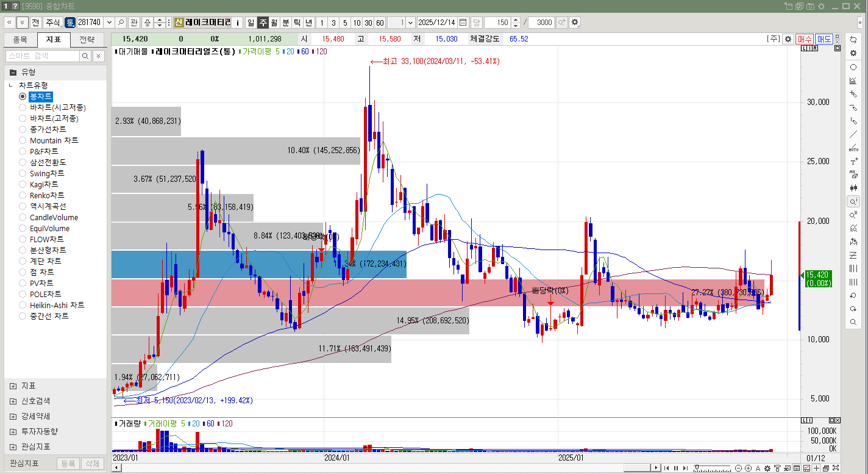The image size is (868, 474).
Task: Expand the 투자자동향 section
Action: click(13, 431)
